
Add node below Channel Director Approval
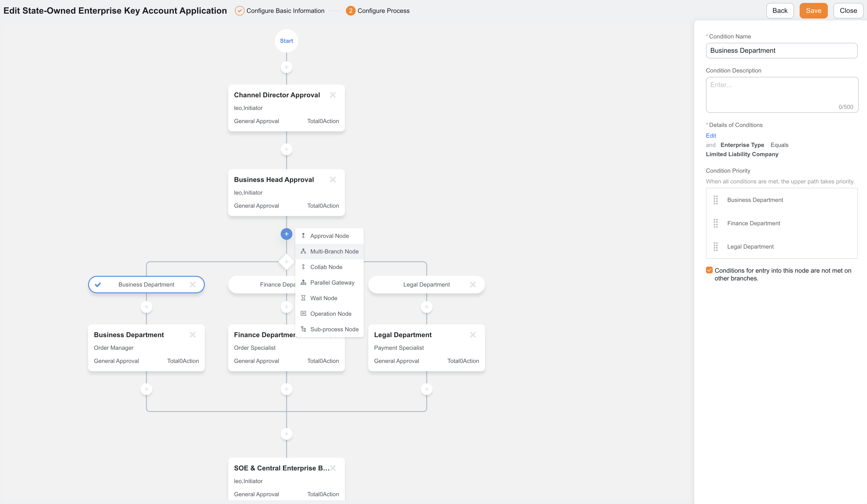286,149
